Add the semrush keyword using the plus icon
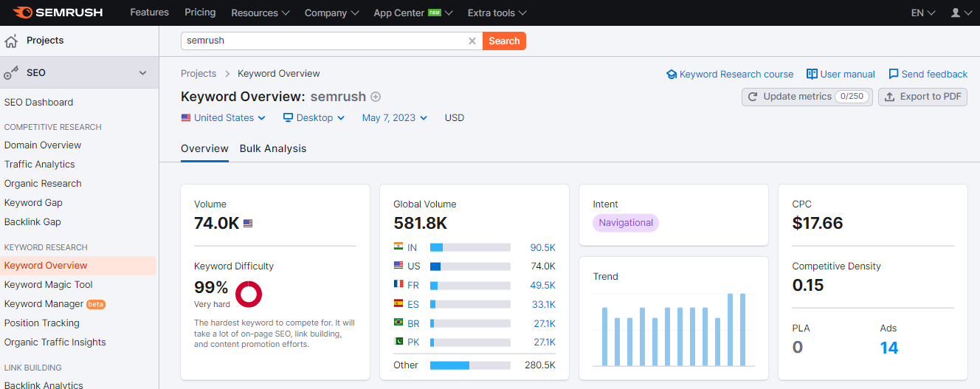The height and width of the screenshot is (389, 980). [x=376, y=97]
